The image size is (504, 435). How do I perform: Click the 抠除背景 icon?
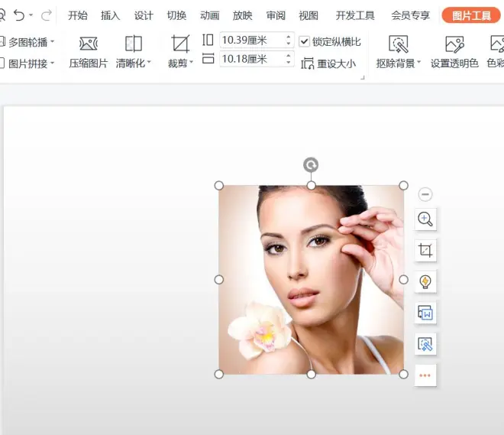[x=399, y=44]
